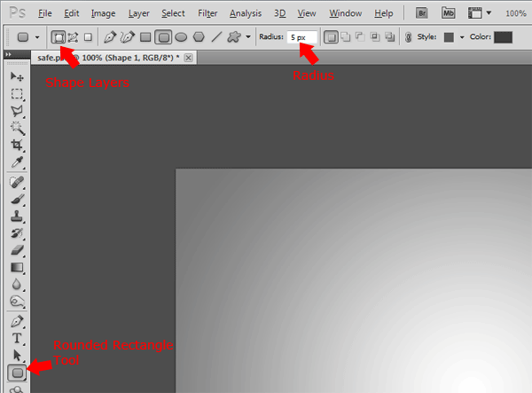
Task: Enable Shape Layers mode
Action: coord(58,37)
